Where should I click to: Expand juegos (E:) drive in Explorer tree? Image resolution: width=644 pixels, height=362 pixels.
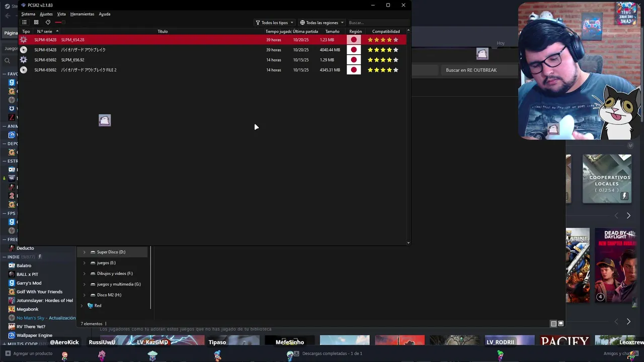tap(84, 263)
